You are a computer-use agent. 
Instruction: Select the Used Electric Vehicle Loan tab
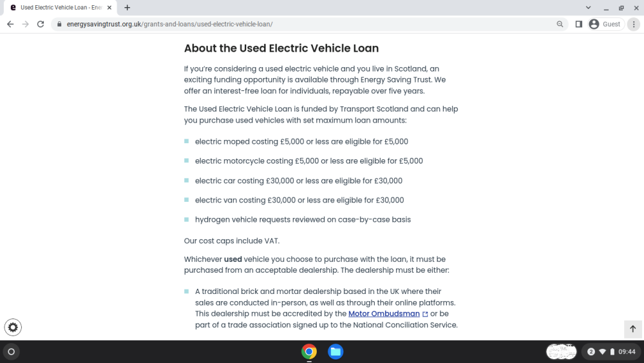(61, 7)
